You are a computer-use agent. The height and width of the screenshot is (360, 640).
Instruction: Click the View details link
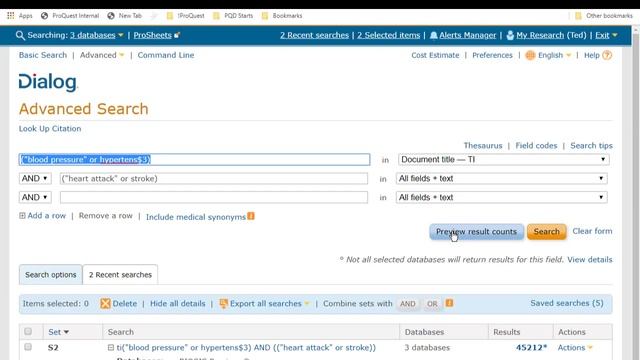tap(590, 260)
